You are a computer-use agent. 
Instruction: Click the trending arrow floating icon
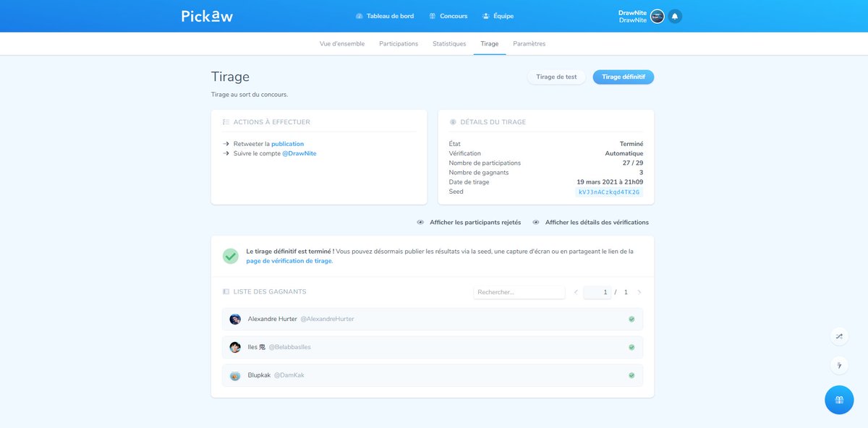[839, 336]
